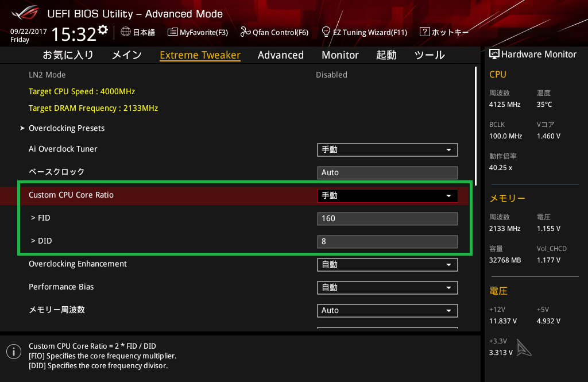This screenshot has height=382, width=588.
Task: Click the 動作倍率 40.25 x value
Action: pyautogui.click(x=501, y=167)
